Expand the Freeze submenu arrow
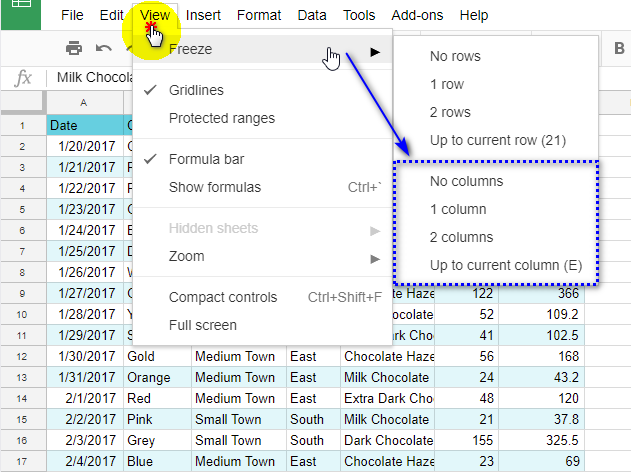This screenshot has width=631, height=472. click(x=375, y=52)
